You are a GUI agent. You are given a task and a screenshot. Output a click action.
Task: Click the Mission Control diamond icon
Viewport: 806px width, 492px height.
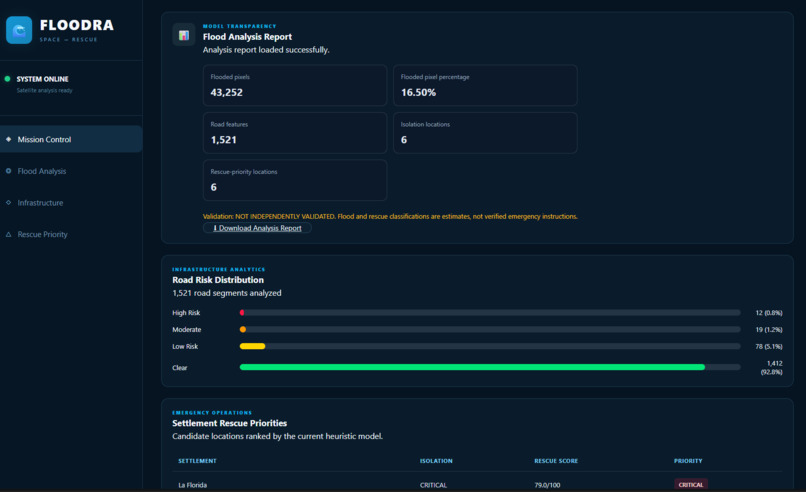(8, 139)
